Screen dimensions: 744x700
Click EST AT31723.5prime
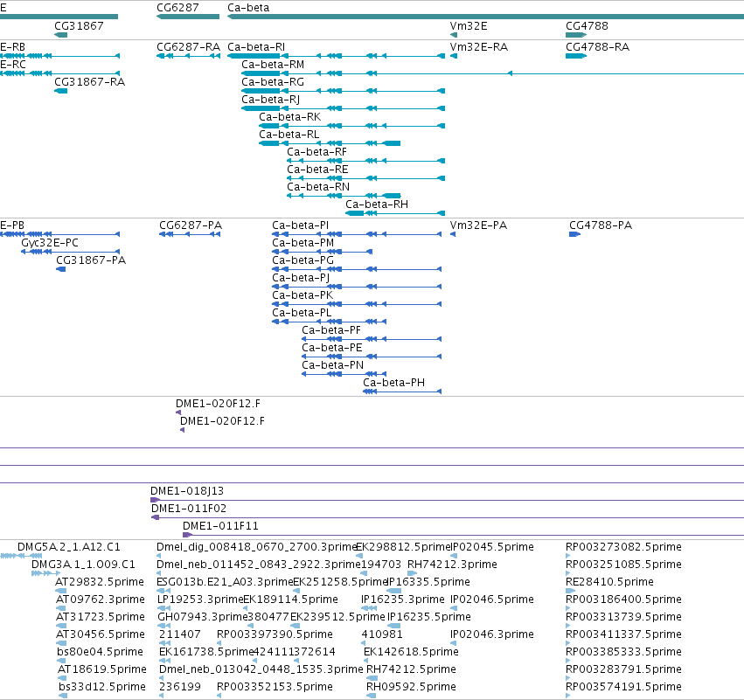tap(101, 617)
